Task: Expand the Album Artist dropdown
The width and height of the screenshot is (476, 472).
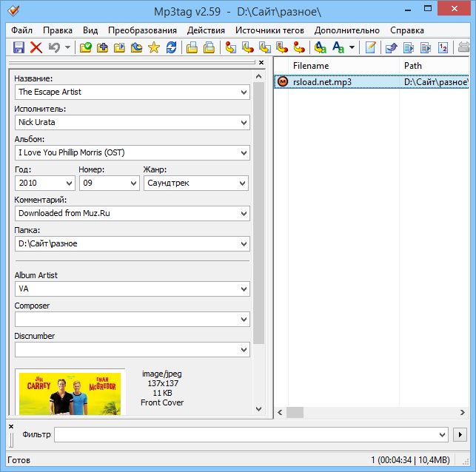Action: click(x=244, y=289)
